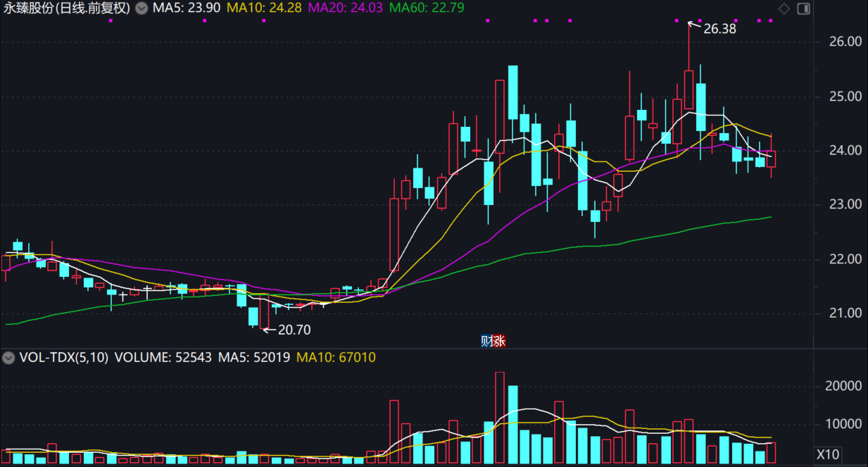Expand the VOL-TDX indicator dropdown arrow
Screen dimensions: 868x467
8,358
